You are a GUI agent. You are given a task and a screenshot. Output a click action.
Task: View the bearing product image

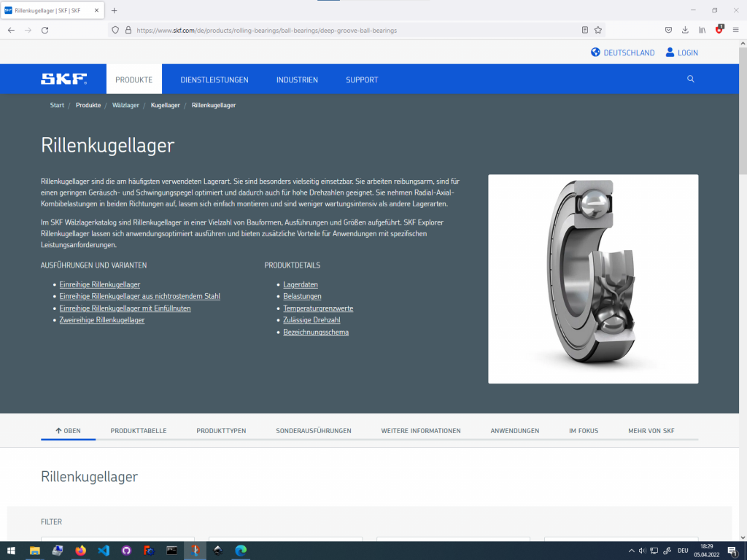click(593, 279)
